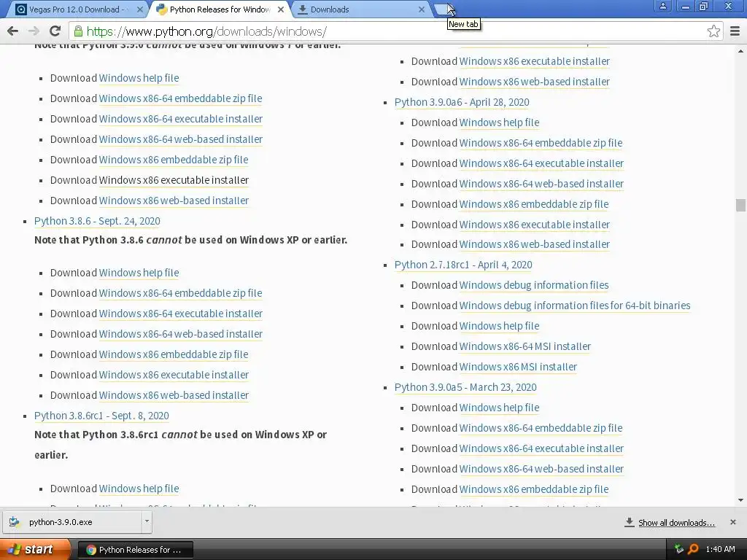747x560 pixels.
Task: Click Show all downloads link
Action: point(676,523)
